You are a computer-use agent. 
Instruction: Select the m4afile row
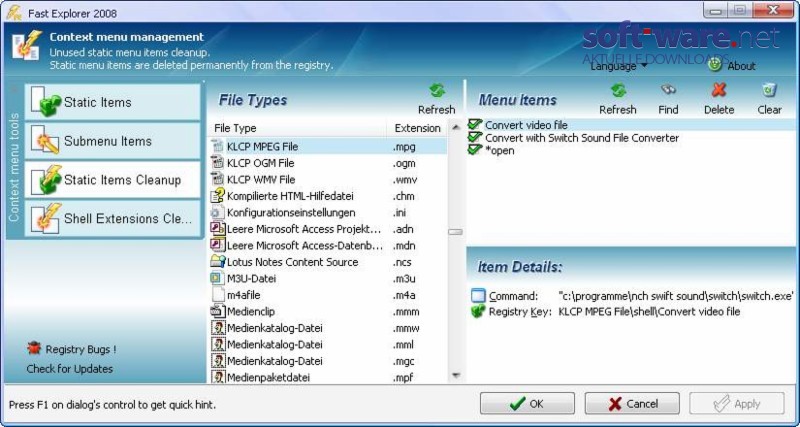click(x=328, y=295)
